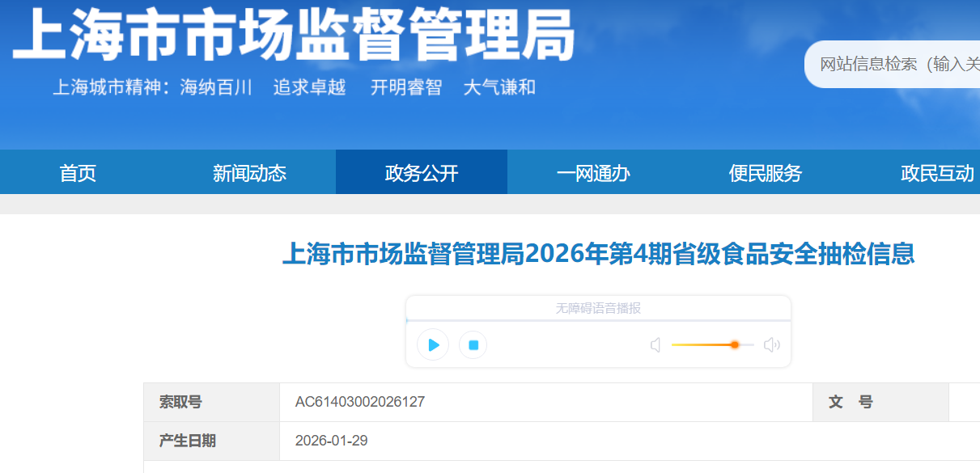The image size is (980, 473).
Task: Go to the 新闻动态 section
Action: click(249, 173)
